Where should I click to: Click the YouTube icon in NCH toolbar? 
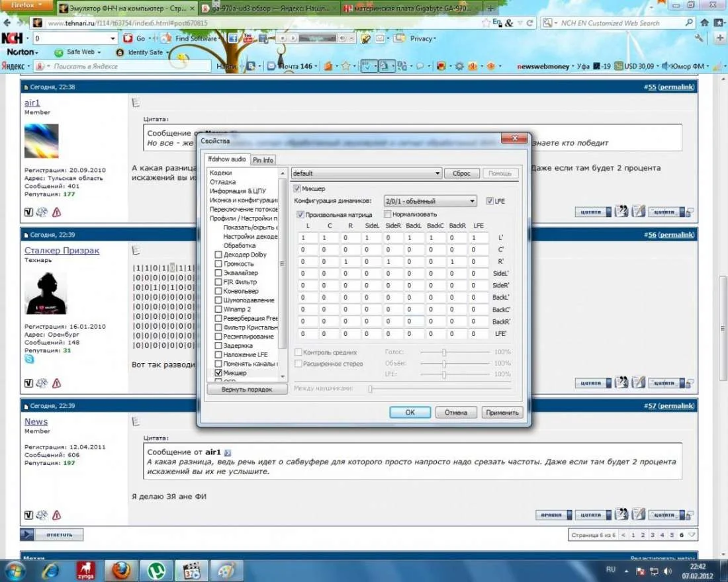[248, 38]
